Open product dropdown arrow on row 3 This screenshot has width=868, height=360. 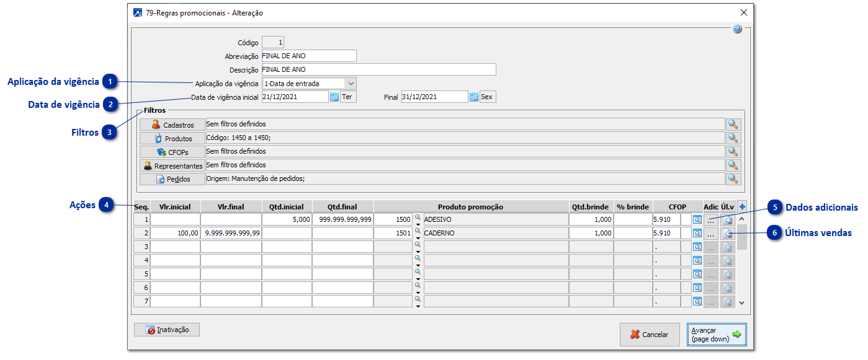418,252
